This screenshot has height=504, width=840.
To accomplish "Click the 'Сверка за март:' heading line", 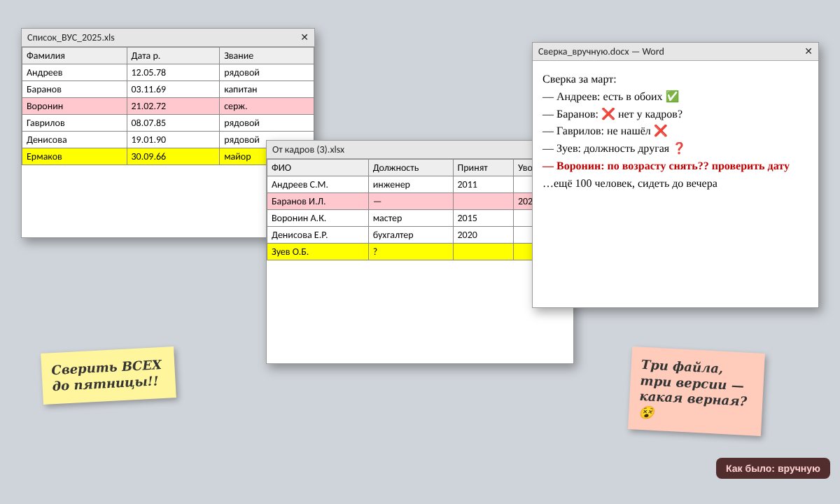I will pos(580,79).
